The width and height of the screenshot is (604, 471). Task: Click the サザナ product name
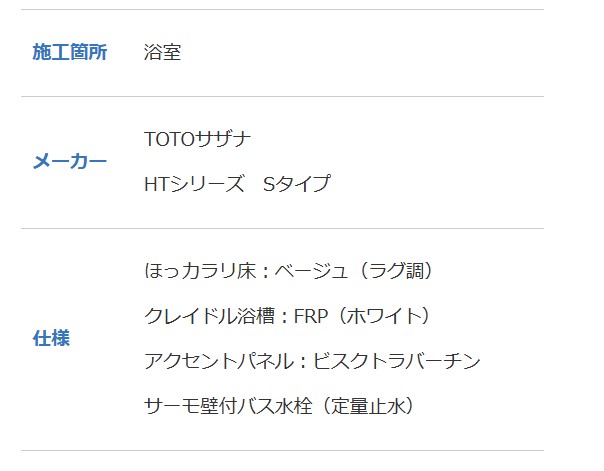click(x=224, y=139)
